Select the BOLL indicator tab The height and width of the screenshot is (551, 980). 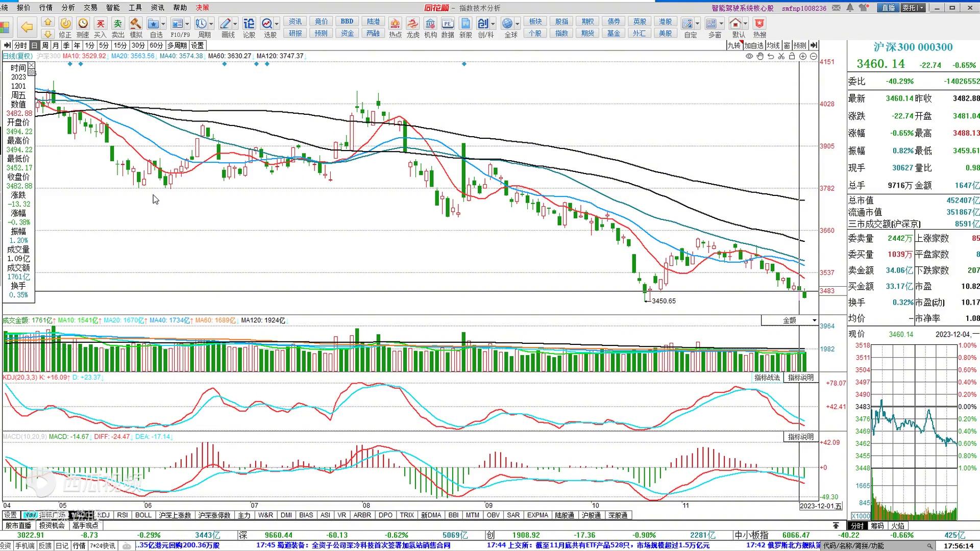pos(143,515)
